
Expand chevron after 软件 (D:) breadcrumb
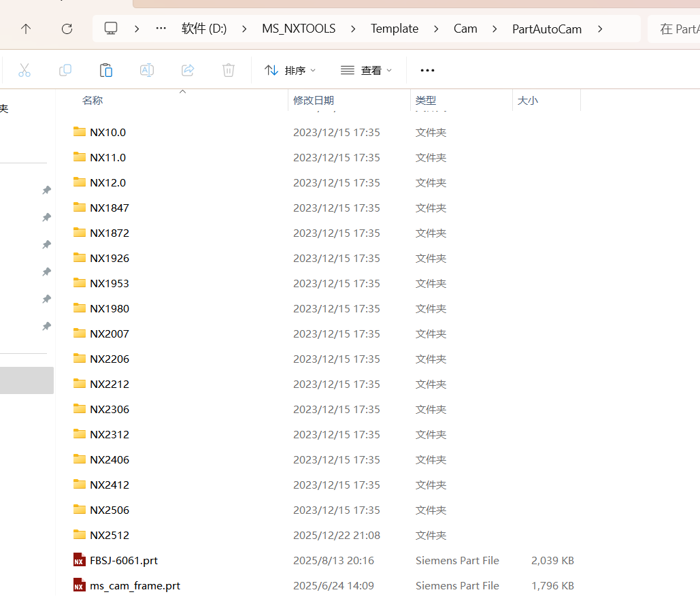[x=244, y=29]
